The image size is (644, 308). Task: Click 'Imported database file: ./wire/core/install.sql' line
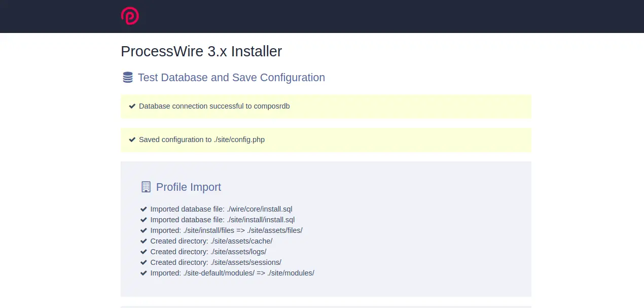222,209
